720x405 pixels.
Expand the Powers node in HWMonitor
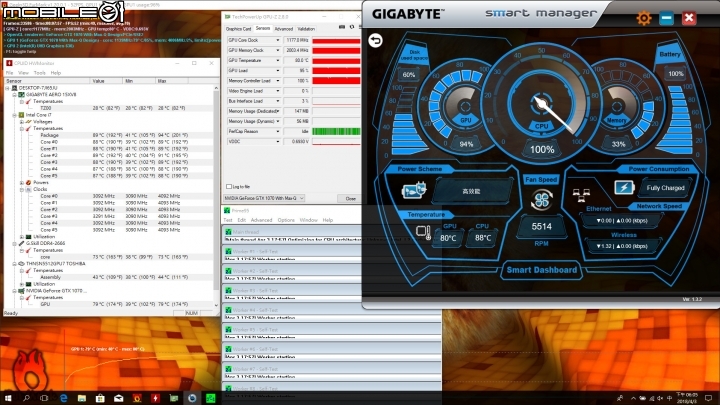tap(22, 182)
